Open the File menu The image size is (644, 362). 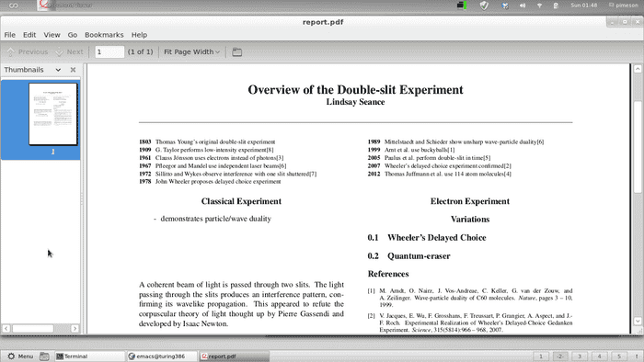click(9, 35)
